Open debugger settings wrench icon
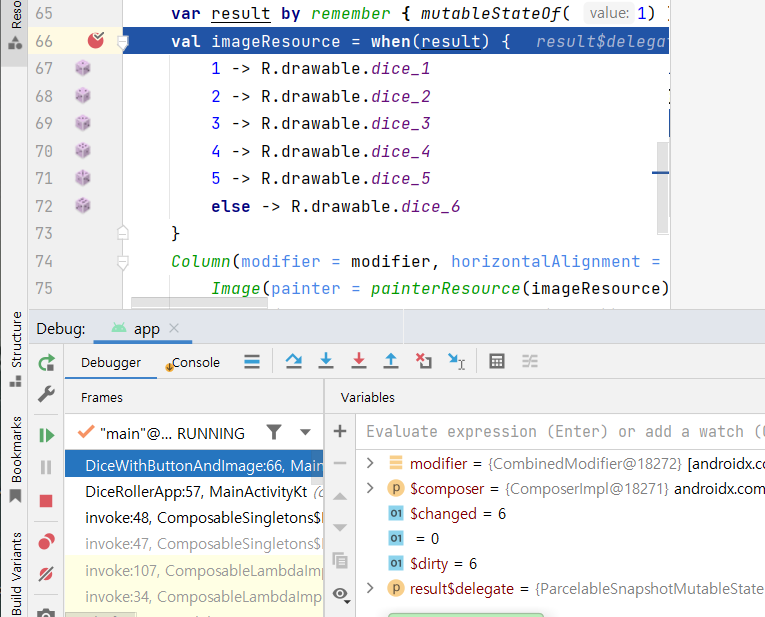Image resolution: width=765 pixels, height=617 pixels. pos(46,394)
